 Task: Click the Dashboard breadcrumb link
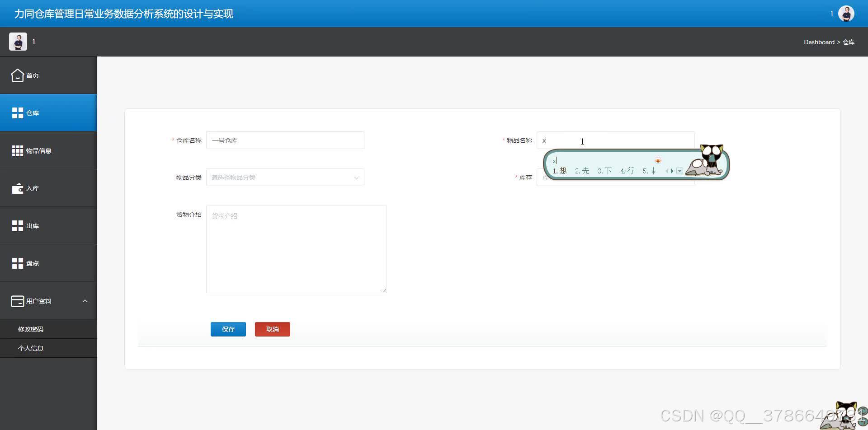click(819, 42)
